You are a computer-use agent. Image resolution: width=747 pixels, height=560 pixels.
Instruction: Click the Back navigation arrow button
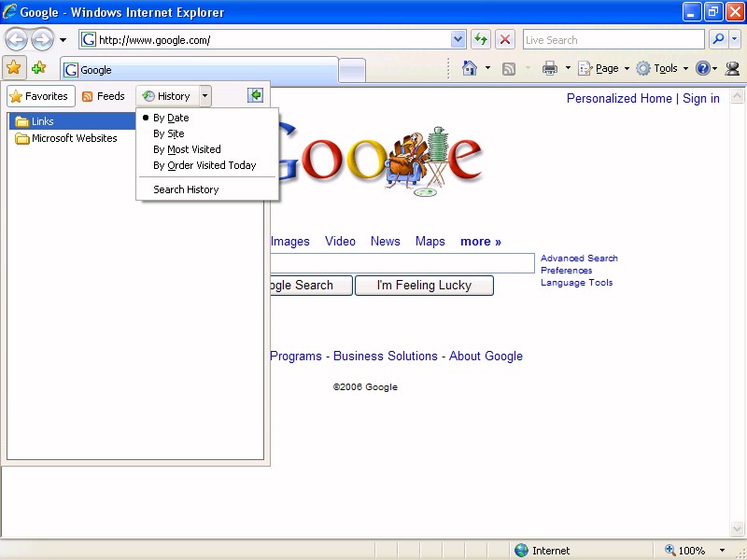point(16,39)
